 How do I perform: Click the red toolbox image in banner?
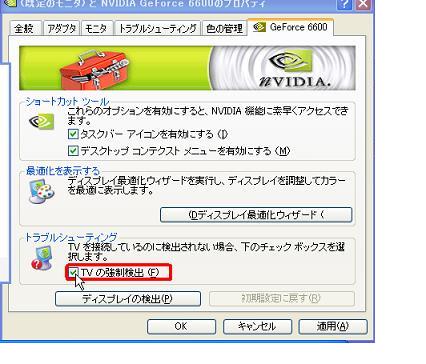point(94,70)
